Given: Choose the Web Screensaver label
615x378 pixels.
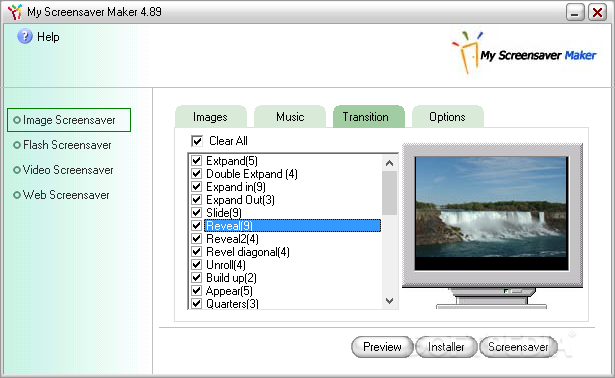Looking at the screenshot, I should point(66,195).
